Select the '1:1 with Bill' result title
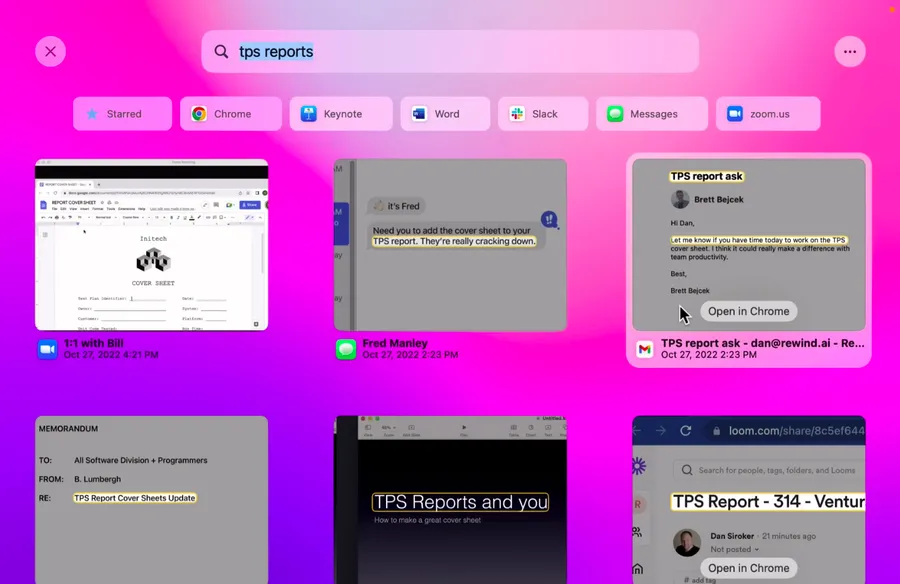This screenshot has width=900, height=584. pyautogui.click(x=94, y=343)
